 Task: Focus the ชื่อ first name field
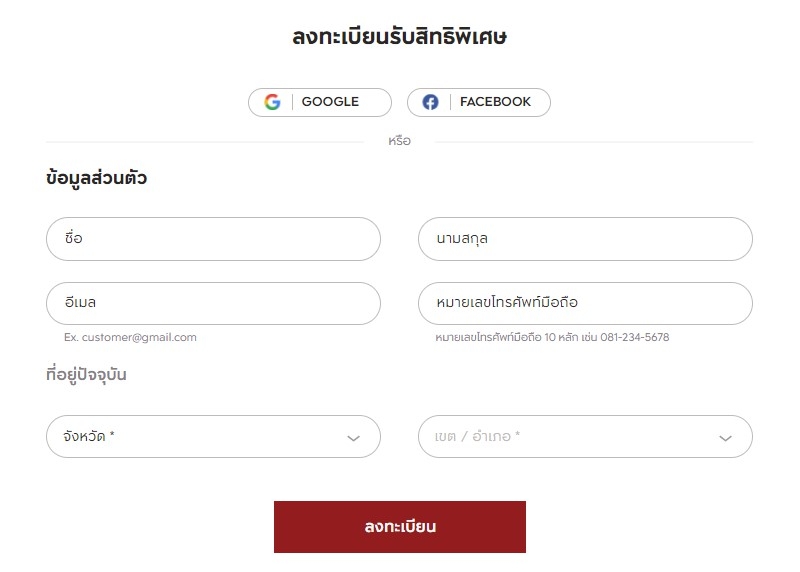tap(213, 239)
